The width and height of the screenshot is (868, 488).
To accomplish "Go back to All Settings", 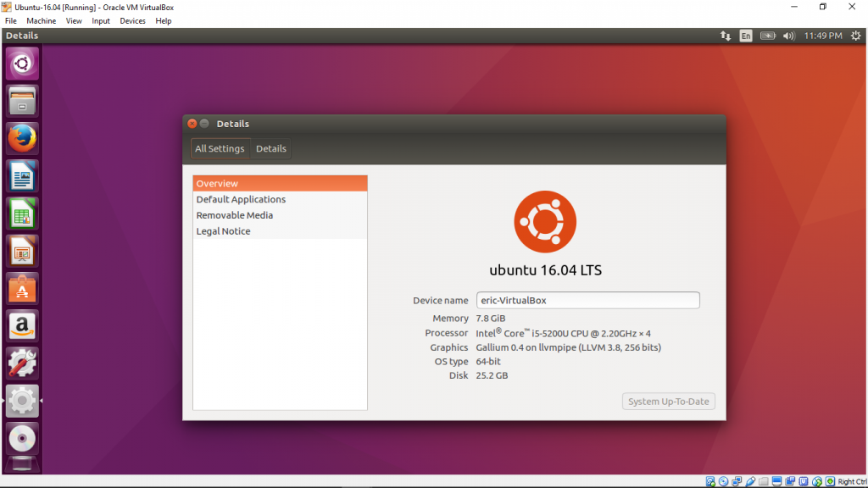I will tap(220, 148).
